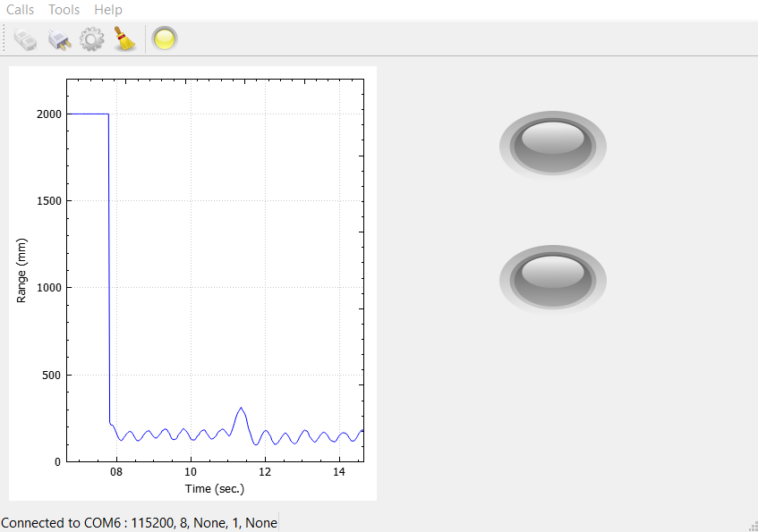Click the 10 tick label on time axis

click(x=190, y=471)
